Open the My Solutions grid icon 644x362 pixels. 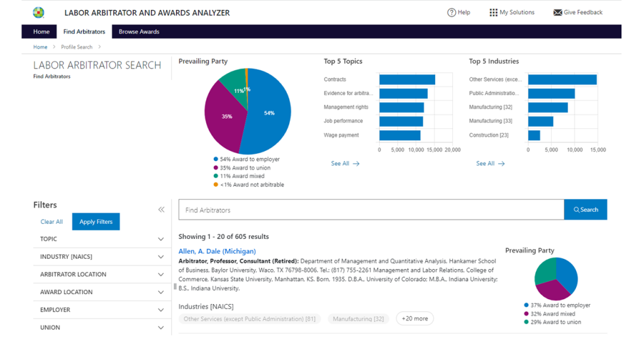[494, 13]
